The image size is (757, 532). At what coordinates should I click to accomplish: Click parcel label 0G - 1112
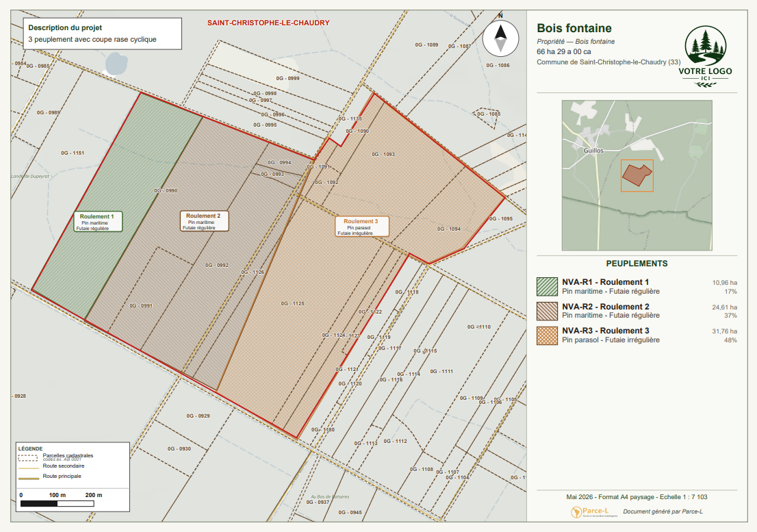click(x=396, y=441)
